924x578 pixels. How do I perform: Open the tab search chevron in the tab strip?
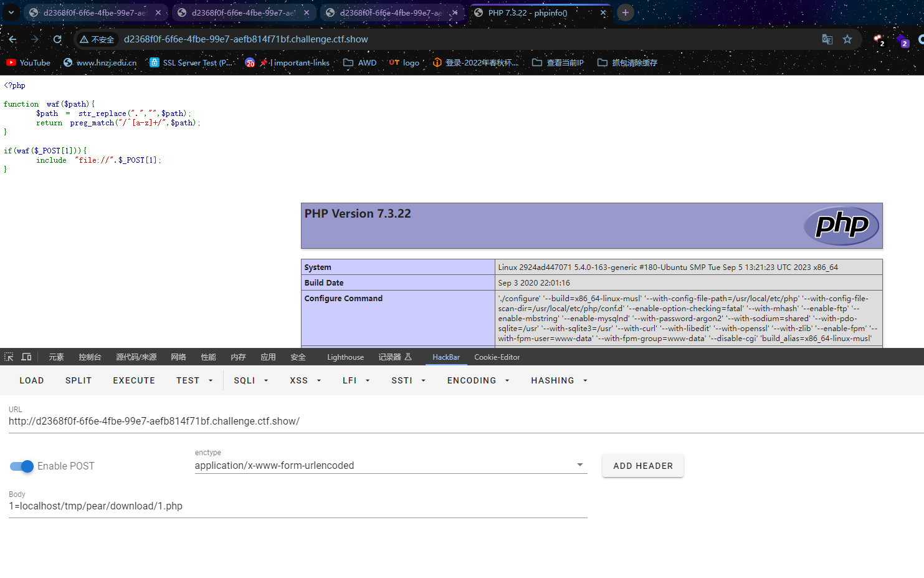pos(11,12)
